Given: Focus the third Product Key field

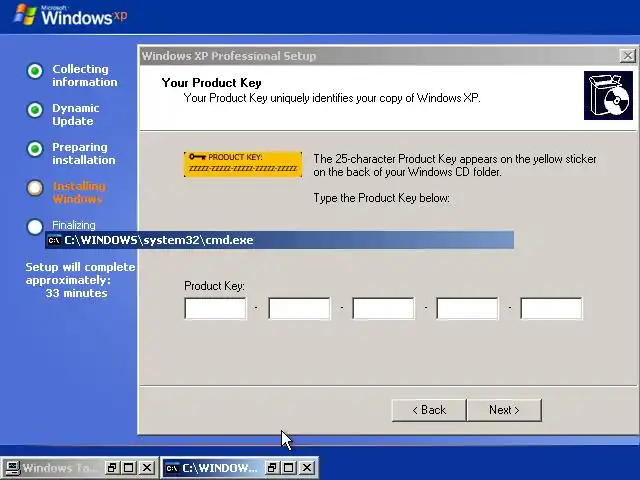Looking at the screenshot, I should point(383,308).
